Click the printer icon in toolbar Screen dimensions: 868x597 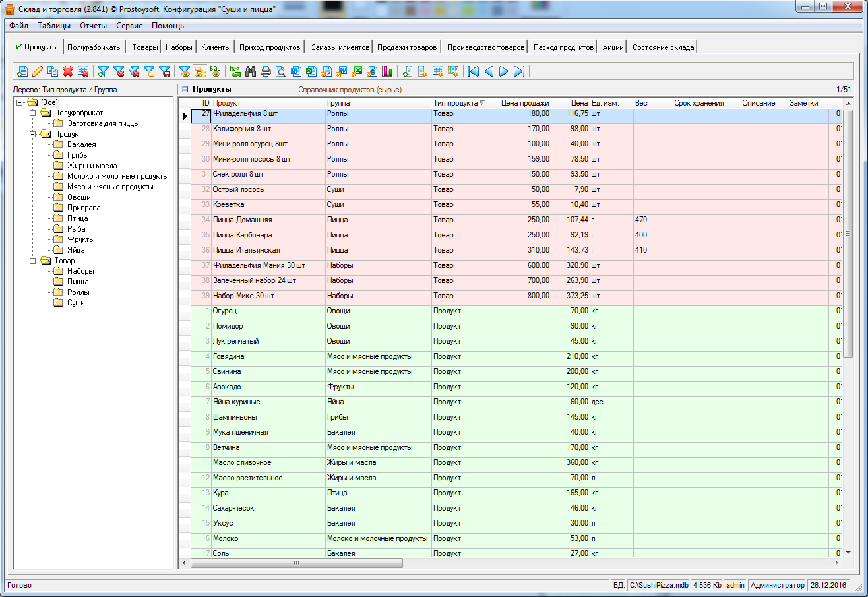266,71
